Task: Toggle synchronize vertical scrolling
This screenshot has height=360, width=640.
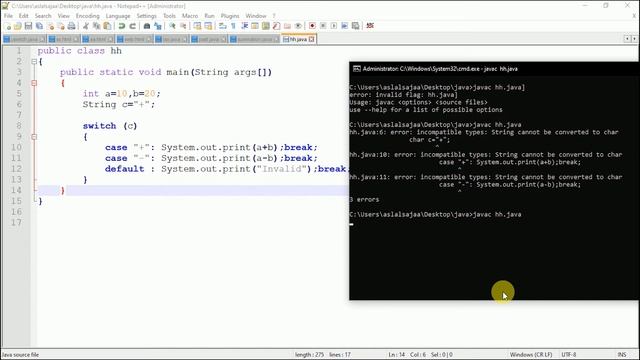Action: tap(197, 26)
